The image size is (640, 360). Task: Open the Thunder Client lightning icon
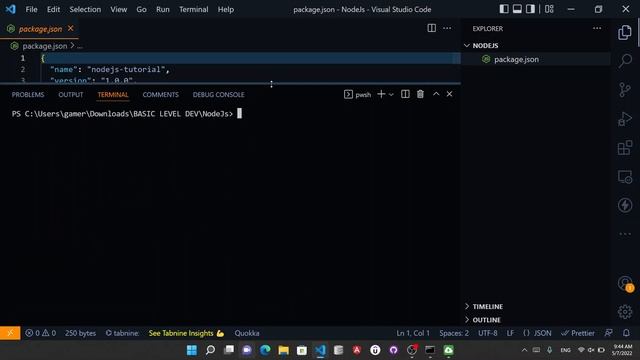tap(624, 205)
